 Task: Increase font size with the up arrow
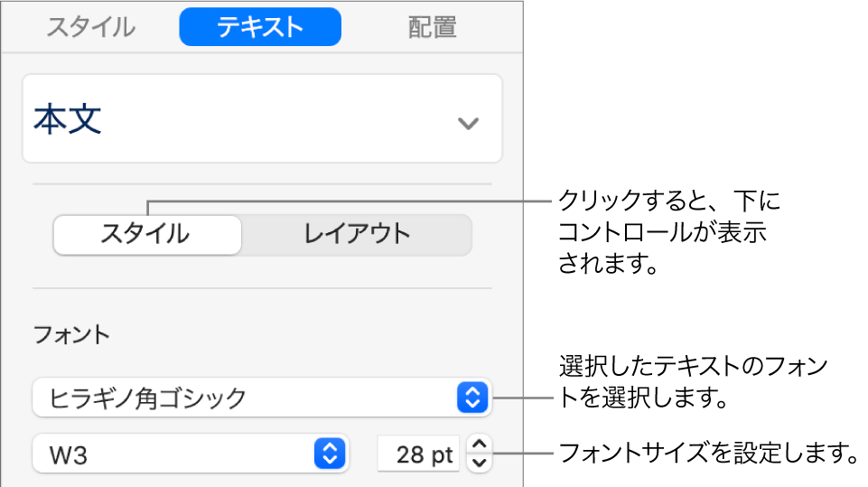480,445
